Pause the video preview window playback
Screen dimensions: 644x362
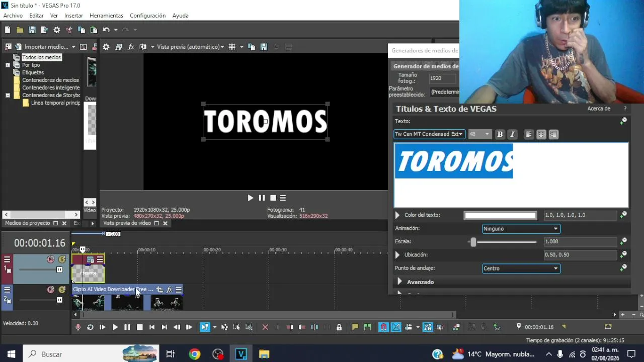tap(262, 198)
